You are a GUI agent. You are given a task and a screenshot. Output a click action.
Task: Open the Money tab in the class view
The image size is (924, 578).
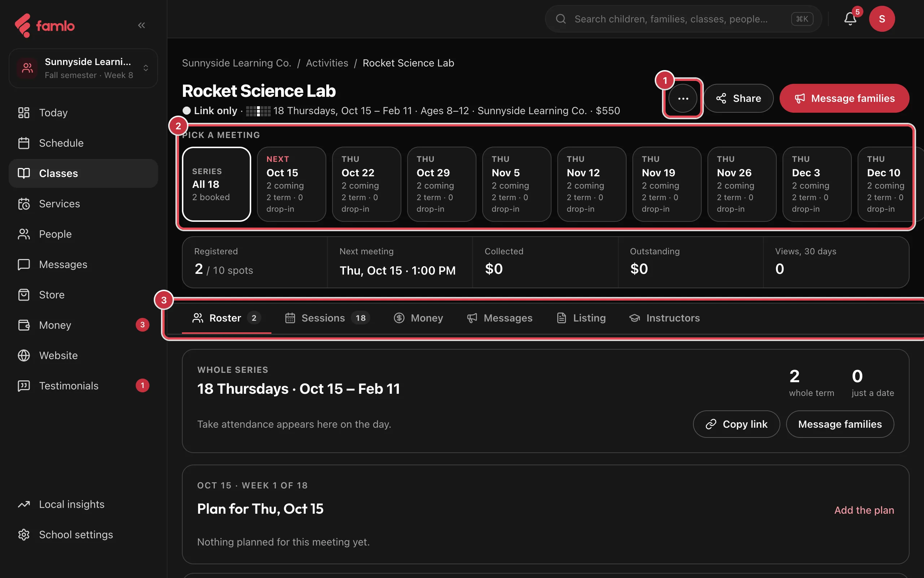419,318
